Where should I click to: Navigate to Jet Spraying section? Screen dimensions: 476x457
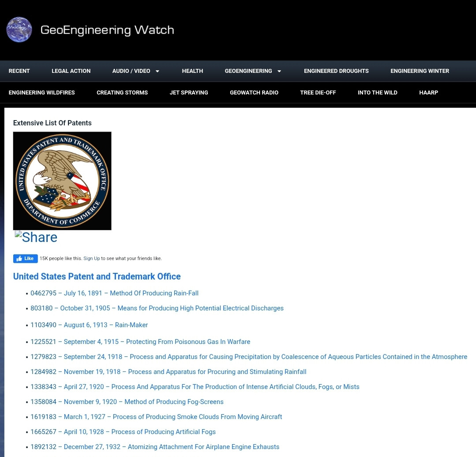189,93
